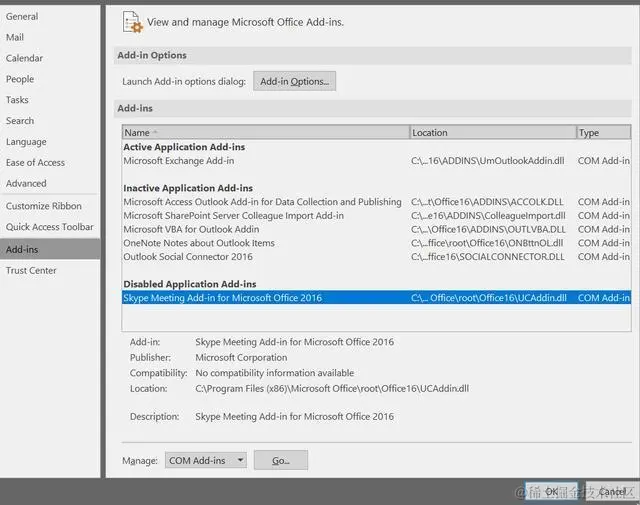Click the OUTLVBA.DLL location cell
This screenshot has height=505, width=640.
pyautogui.click(x=488, y=229)
